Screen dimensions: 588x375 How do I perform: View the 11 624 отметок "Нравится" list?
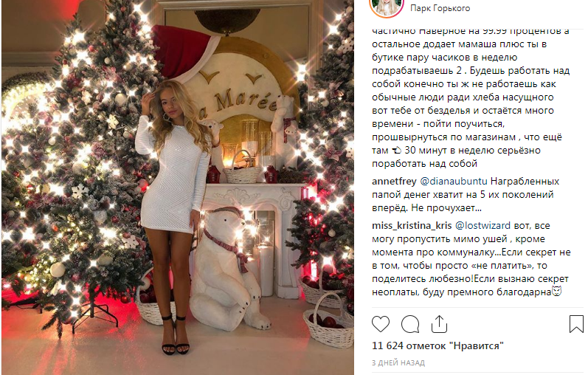[x=437, y=345]
